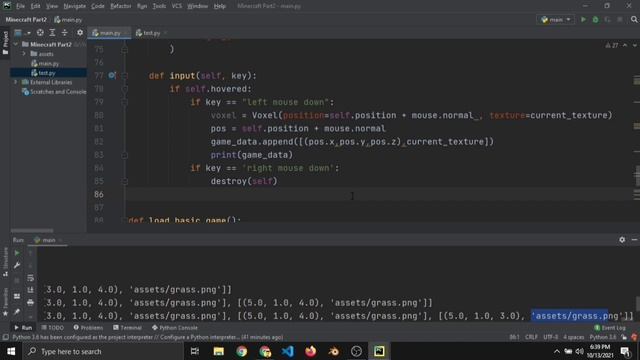Click the override gutter icon on line 77
Viewport: 640px width, 360px height.
tap(112, 75)
